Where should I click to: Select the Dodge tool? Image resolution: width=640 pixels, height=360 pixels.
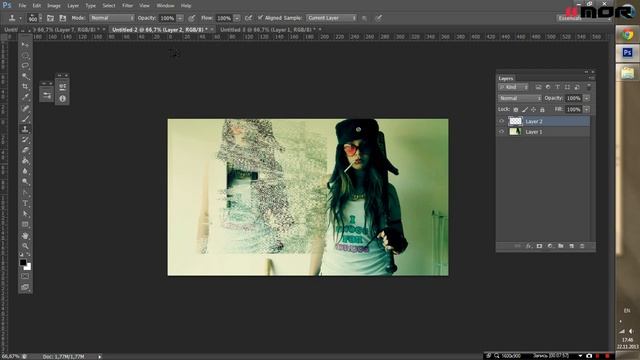25,182
